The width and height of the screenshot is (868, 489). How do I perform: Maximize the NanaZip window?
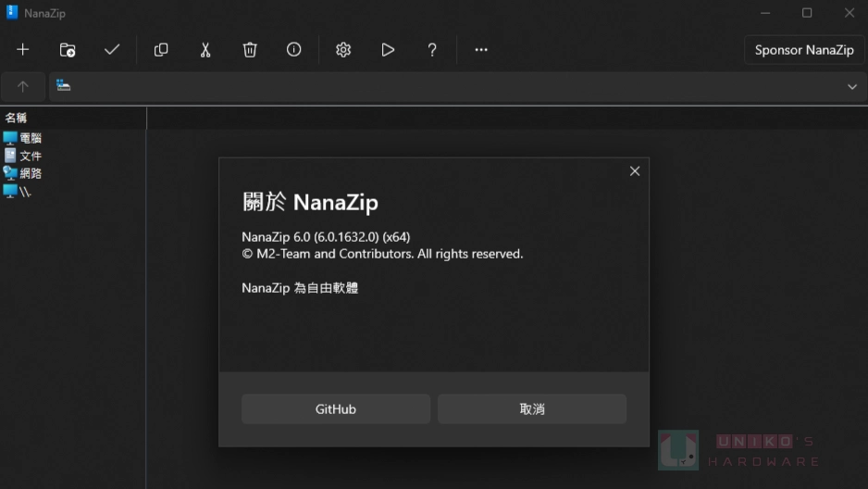(x=807, y=13)
